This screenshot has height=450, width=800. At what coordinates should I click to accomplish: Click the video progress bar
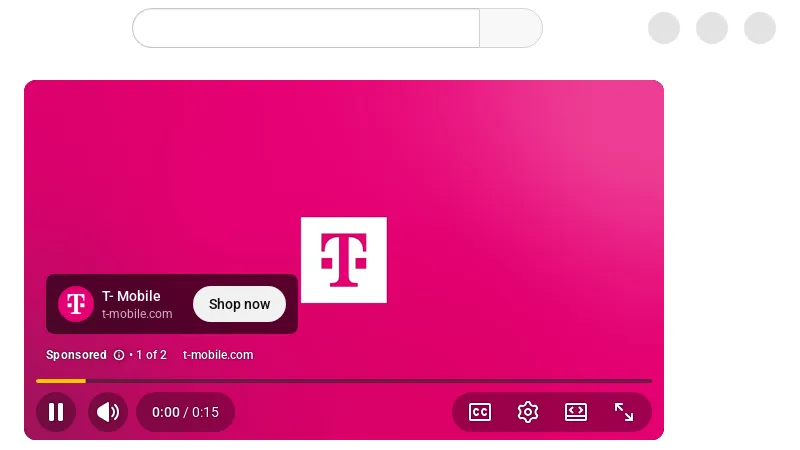(343, 381)
